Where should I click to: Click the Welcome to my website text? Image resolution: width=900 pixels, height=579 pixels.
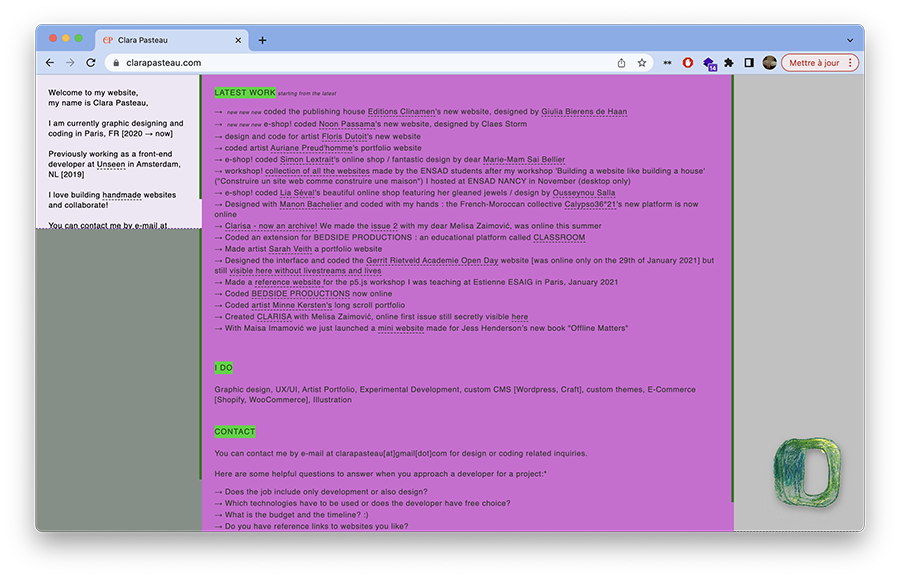point(93,92)
